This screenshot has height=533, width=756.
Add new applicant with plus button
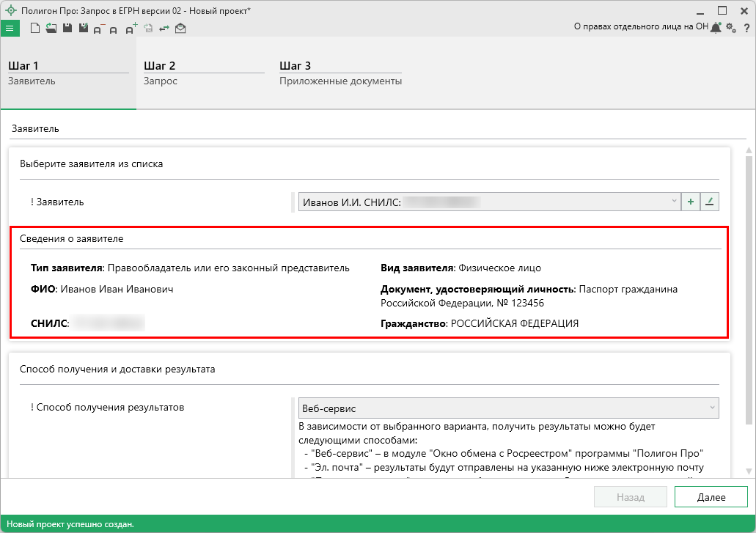[690, 202]
